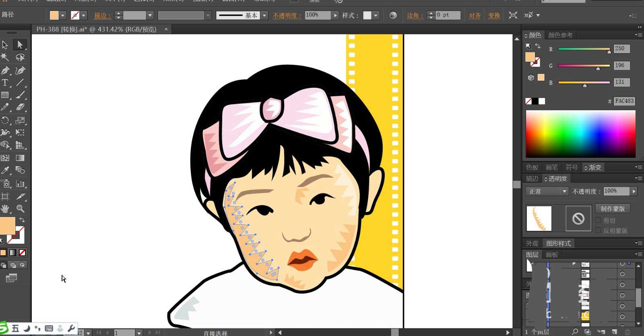Switch to 符号 (Symbols) tab
Screen dimensions: 644x336
(572, 167)
